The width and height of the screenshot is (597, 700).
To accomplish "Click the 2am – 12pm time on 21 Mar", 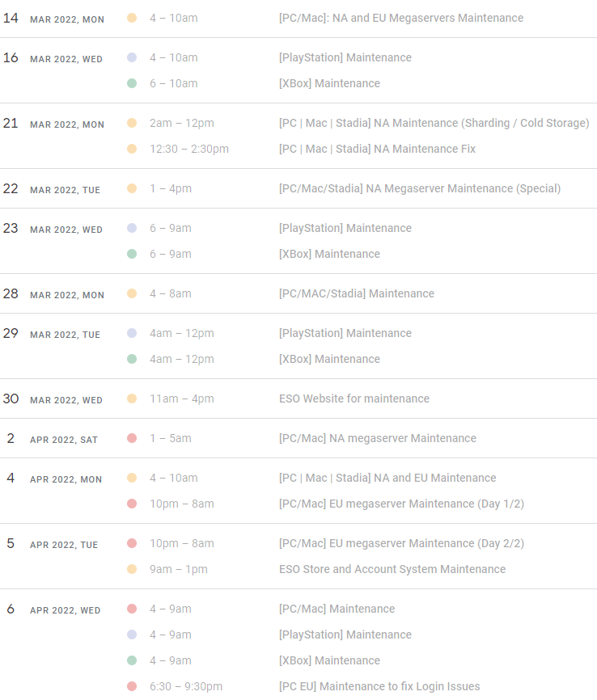I will [x=182, y=123].
